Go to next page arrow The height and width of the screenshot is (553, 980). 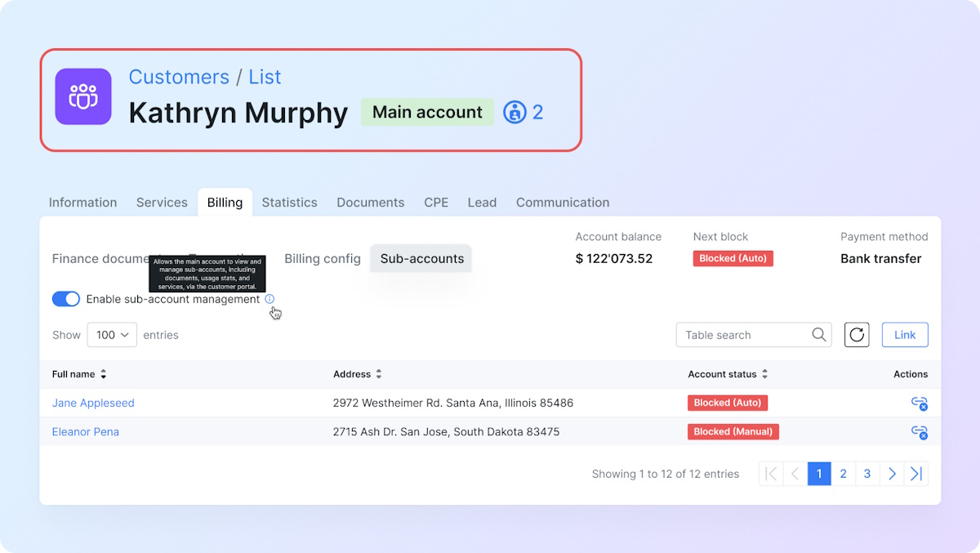[892, 474]
